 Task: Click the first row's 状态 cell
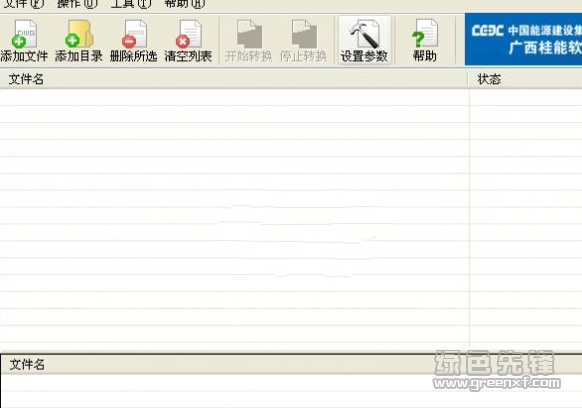[x=526, y=97]
